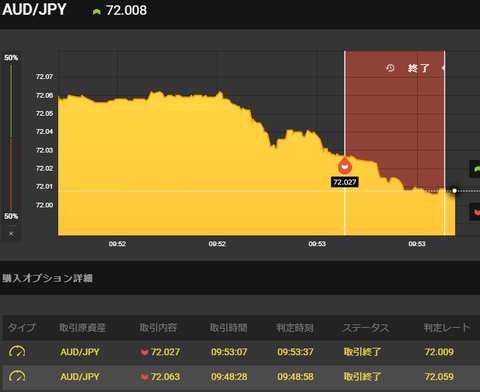480x392 pixels.
Task: Click 取引終了 status in 72.027 row
Action: tap(362, 352)
